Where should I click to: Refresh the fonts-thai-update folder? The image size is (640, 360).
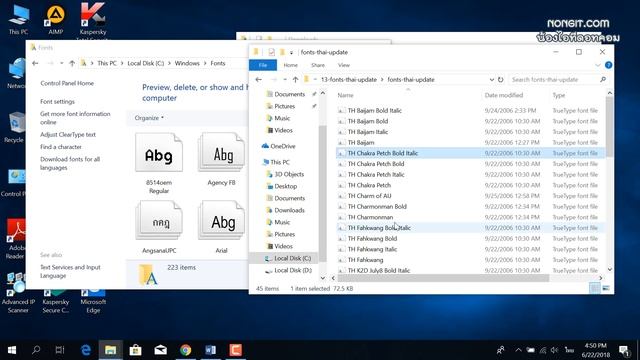point(500,80)
